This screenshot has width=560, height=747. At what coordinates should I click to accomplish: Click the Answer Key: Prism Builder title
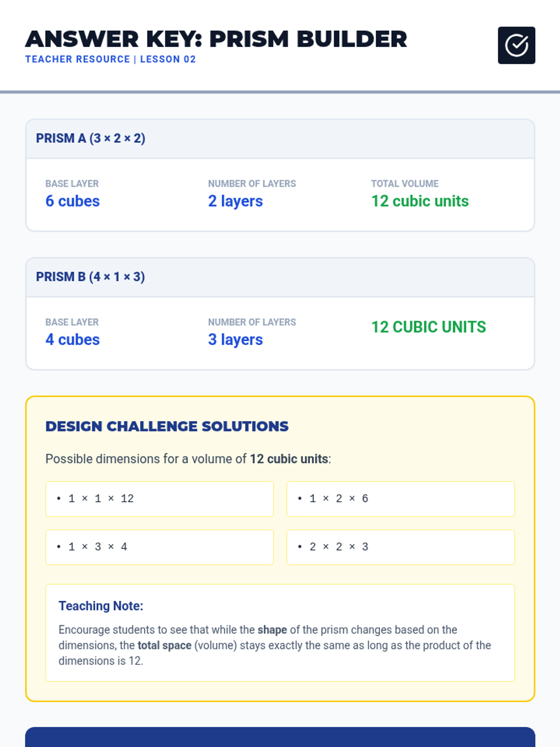pyautogui.click(x=216, y=39)
